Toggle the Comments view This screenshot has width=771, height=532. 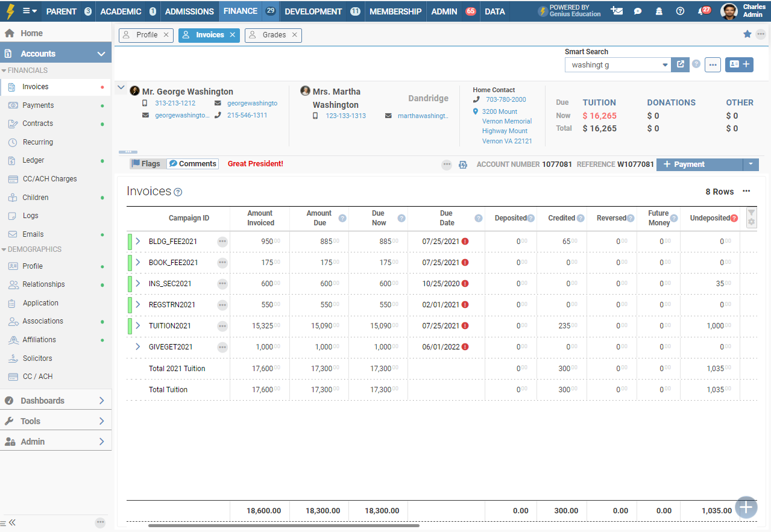pos(192,164)
